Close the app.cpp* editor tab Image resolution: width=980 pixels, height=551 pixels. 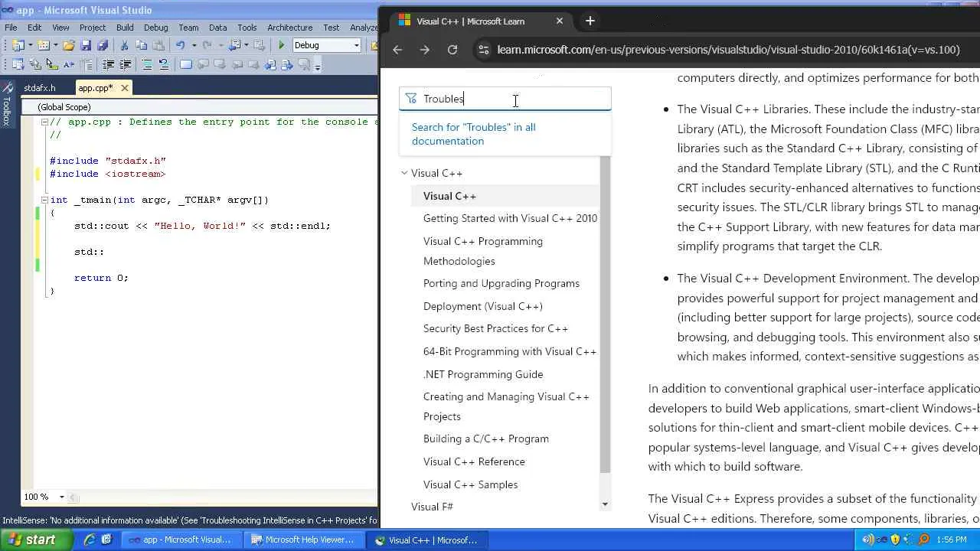(x=125, y=88)
